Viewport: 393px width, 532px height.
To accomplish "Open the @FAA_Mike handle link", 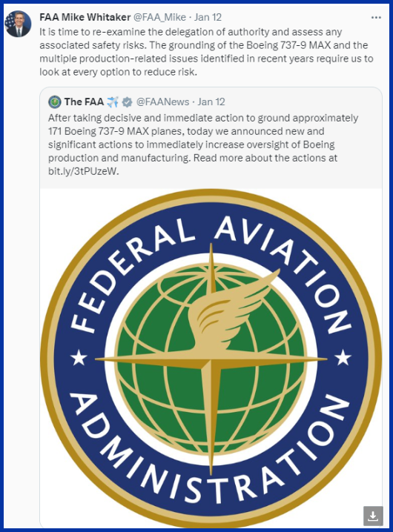I will 159,17.
